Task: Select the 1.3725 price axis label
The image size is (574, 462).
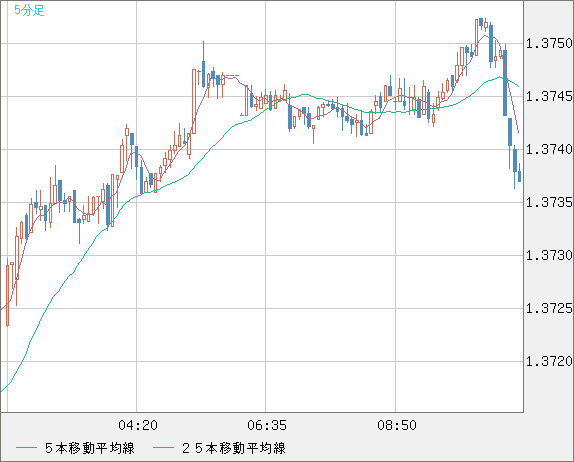Action: [549, 309]
